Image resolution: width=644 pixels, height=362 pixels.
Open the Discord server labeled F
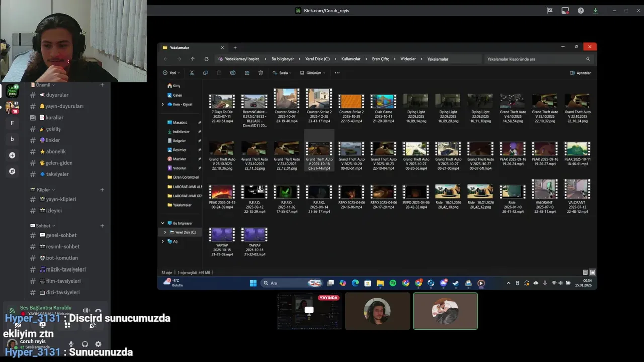tap(12, 123)
